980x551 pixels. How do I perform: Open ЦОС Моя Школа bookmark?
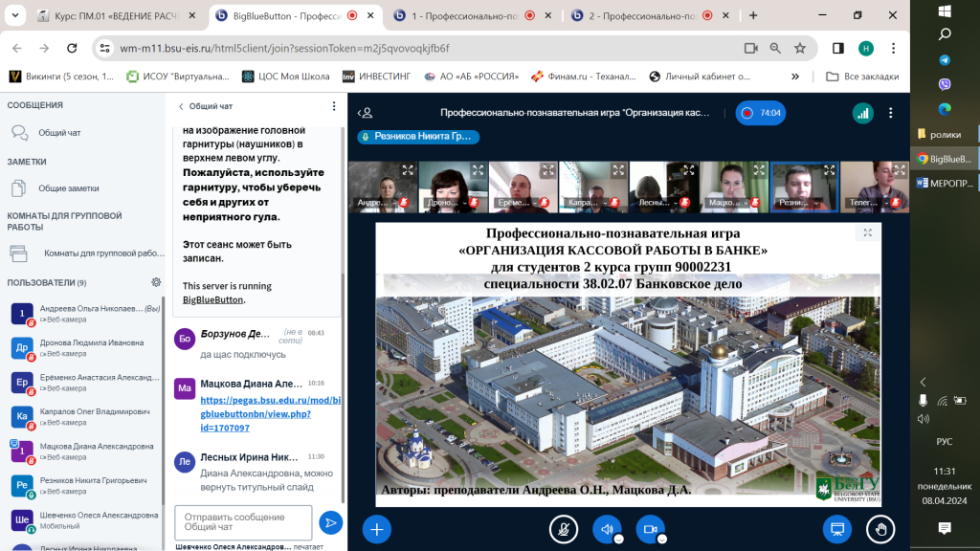[x=285, y=77]
